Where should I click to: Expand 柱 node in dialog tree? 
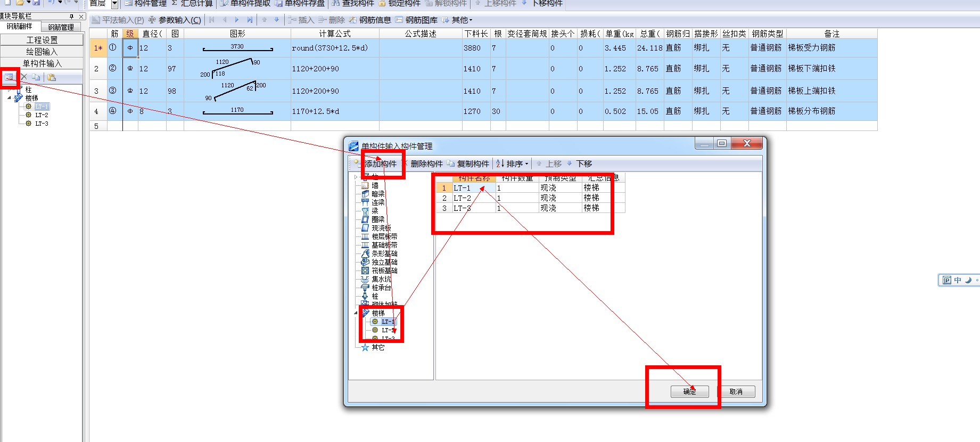(356, 177)
